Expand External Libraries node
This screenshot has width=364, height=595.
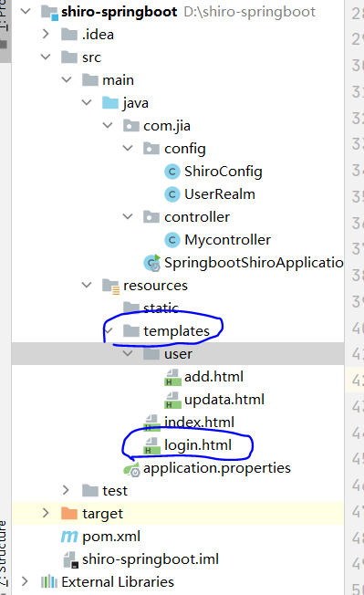pyautogui.click(x=25, y=581)
